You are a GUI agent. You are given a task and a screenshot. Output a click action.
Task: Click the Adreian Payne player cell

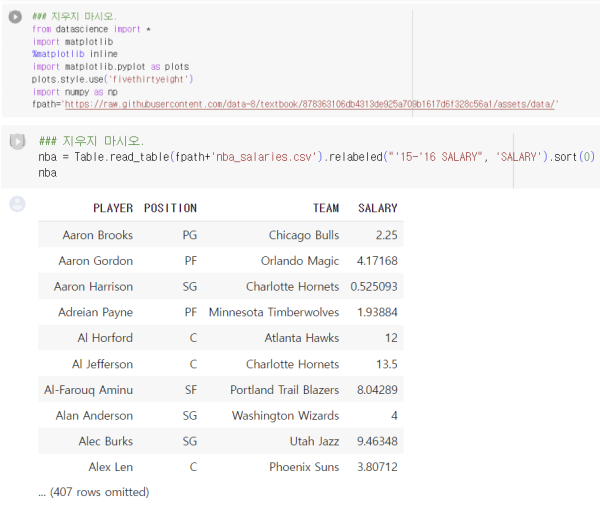click(95, 312)
